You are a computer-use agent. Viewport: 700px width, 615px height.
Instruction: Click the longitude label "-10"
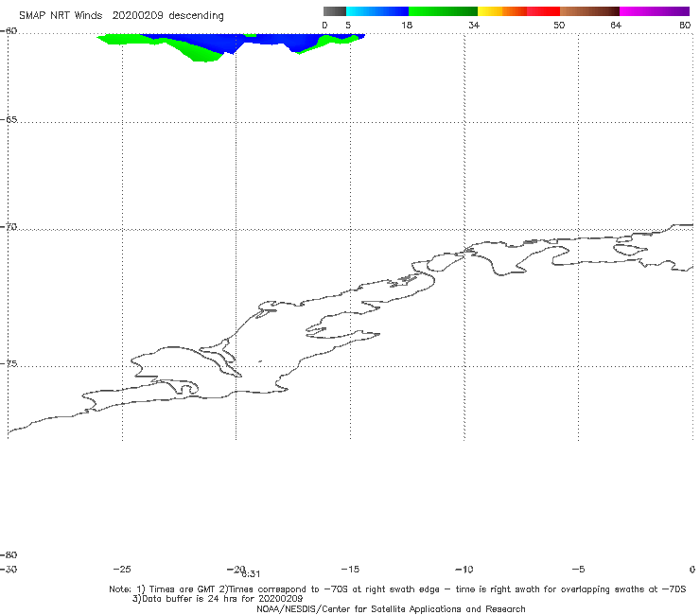tap(464, 570)
